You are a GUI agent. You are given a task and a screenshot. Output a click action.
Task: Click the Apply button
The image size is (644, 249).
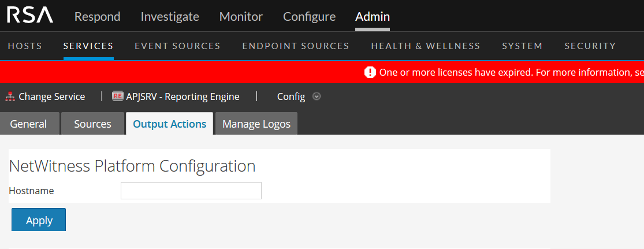click(39, 220)
